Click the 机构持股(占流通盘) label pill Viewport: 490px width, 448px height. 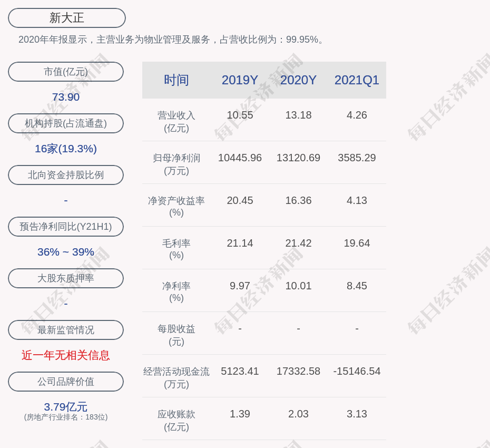pos(66,123)
